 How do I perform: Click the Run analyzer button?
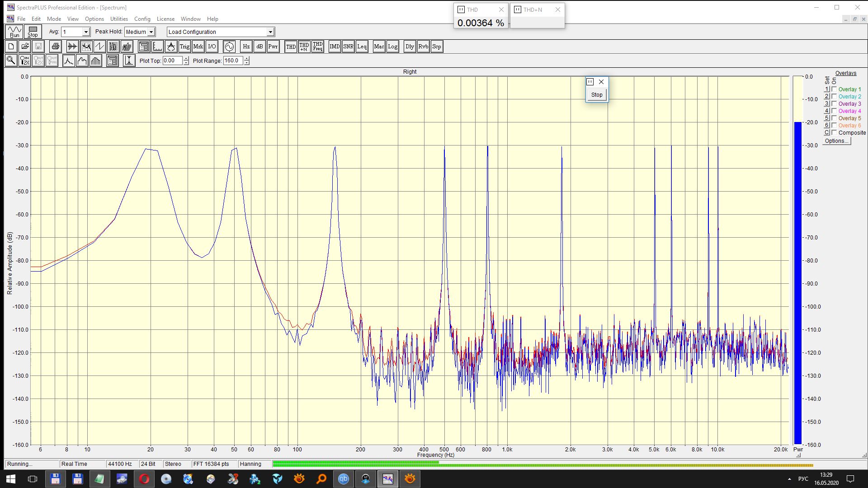14,32
